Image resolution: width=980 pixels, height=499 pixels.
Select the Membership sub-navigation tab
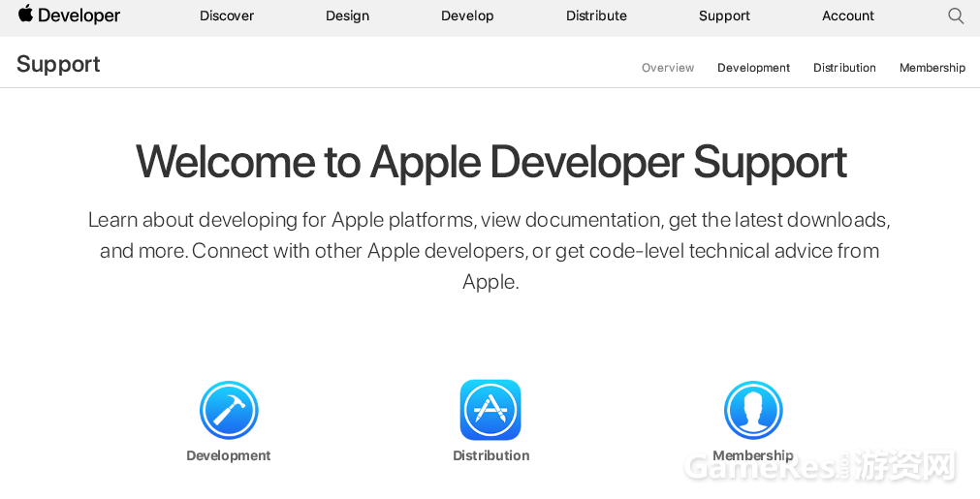[x=933, y=68]
